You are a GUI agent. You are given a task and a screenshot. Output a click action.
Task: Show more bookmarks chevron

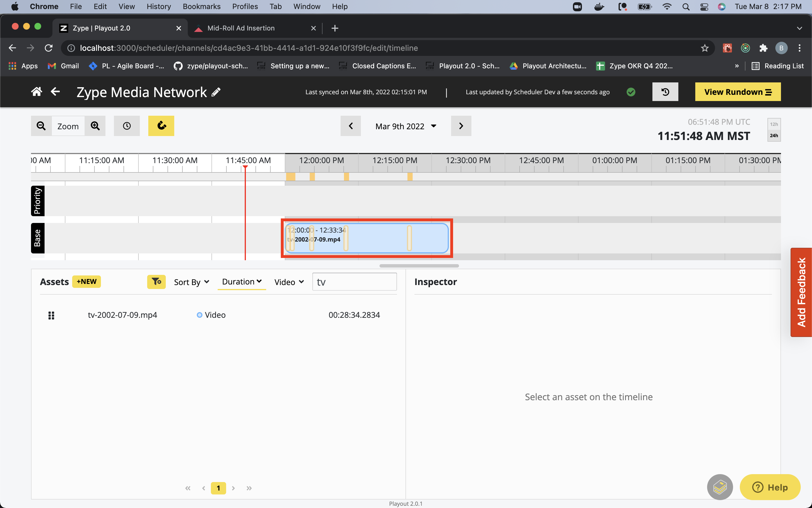(x=737, y=66)
